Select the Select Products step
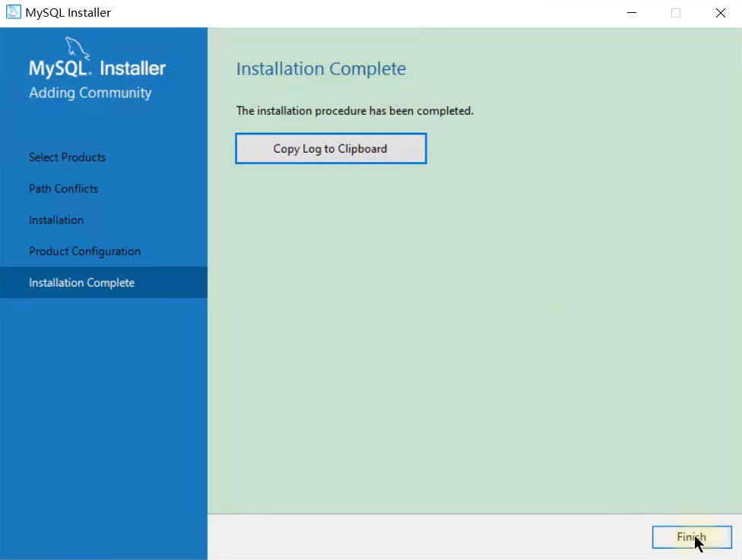 67,157
